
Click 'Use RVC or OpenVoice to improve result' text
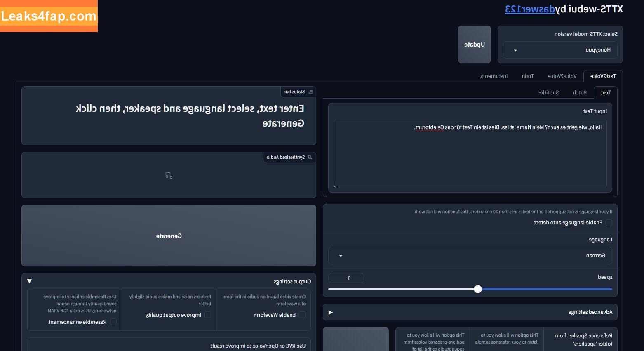coord(258,346)
